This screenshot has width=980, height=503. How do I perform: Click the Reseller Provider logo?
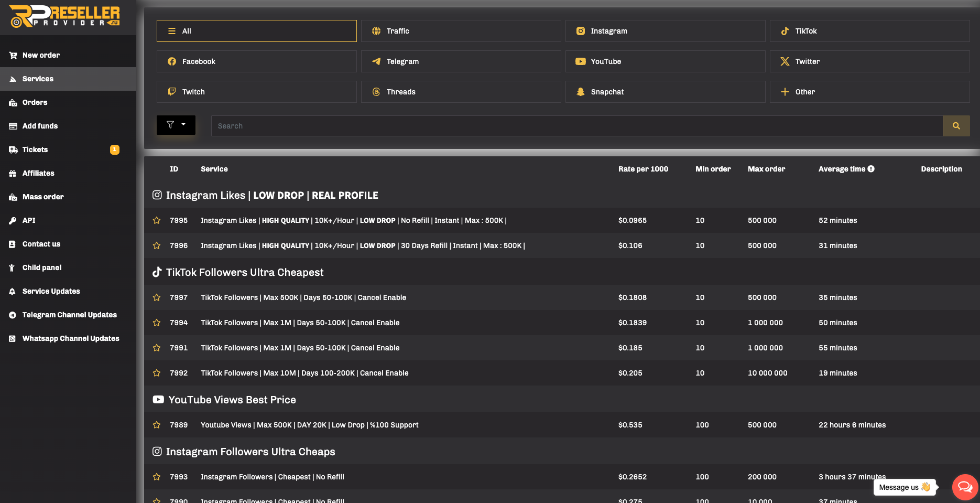point(65,17)
